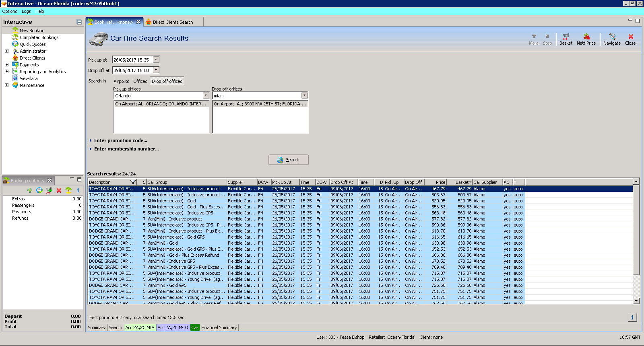The image size is (644, 346).
Task: Click the Search button
Action: click(288, 160)
